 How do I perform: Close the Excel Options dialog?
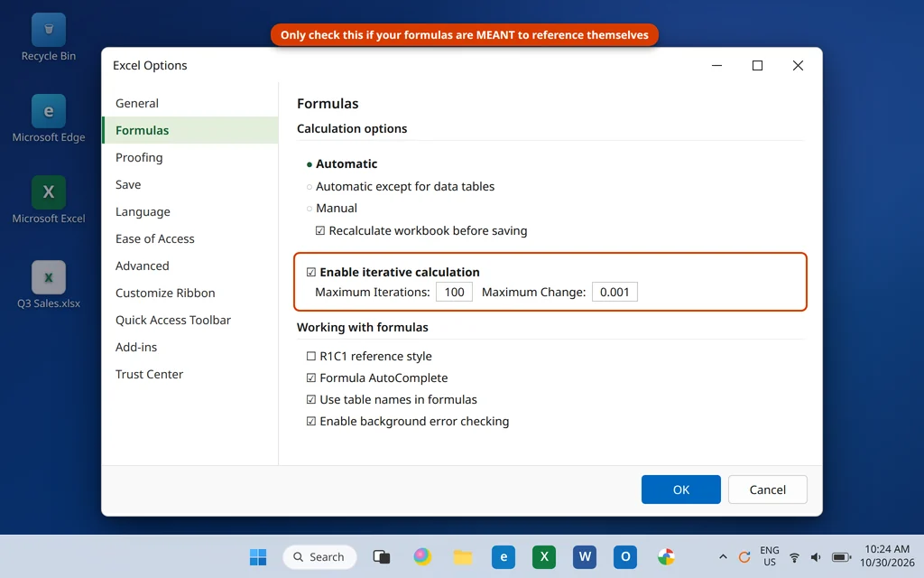click(x=798, y=65)
